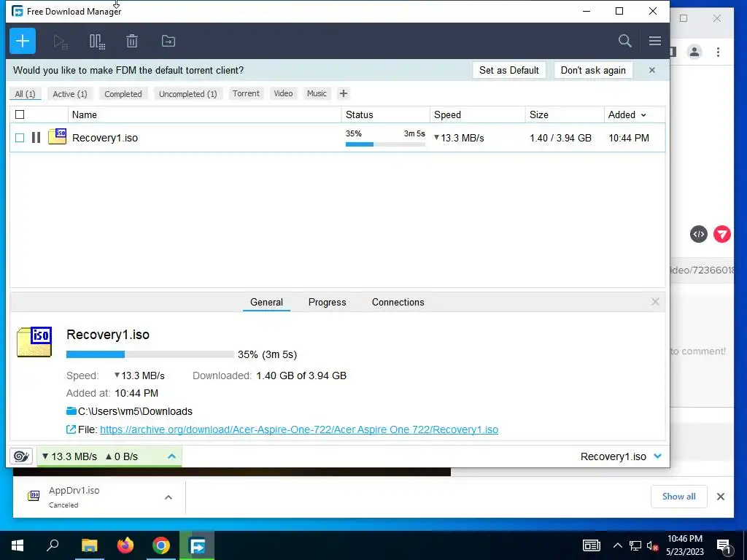Open the taskbar clock showing 10:46 PM
747x560 pixels.
pyautogui.click(x=684, y=545)
